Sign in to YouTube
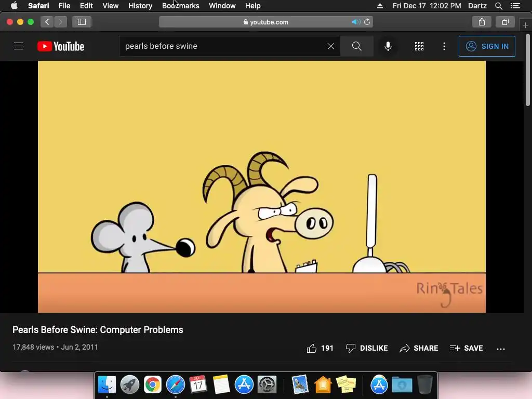Screen dimensions: 532x399 [x=487, y=46]
